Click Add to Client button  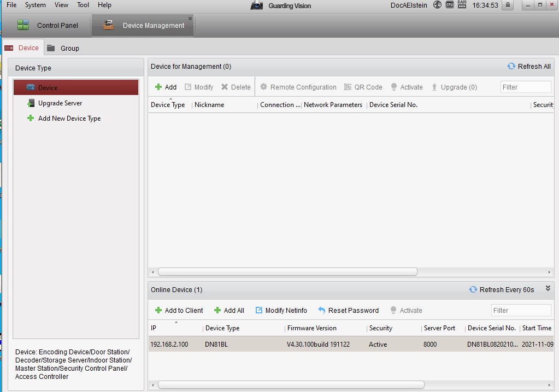(x=179, y=310)
